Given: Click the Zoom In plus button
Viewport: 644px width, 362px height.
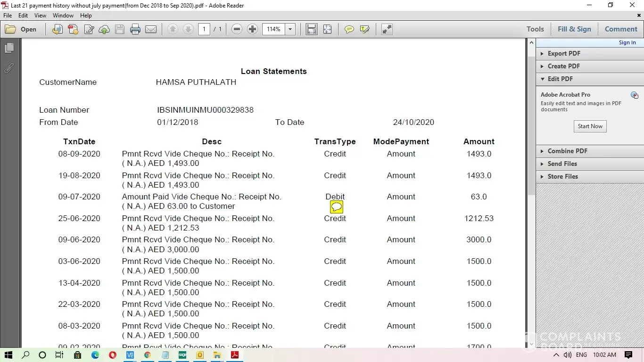Looking at the screenshot, I should click(252, 29).
